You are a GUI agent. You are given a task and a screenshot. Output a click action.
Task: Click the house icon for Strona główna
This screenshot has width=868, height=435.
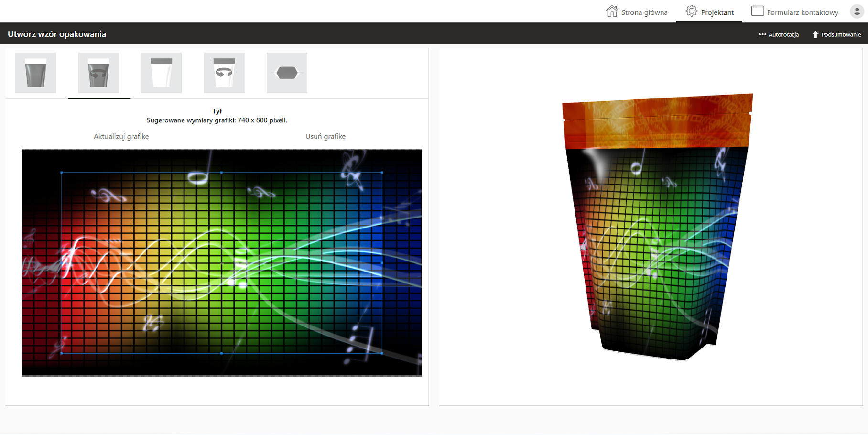tap(611, 11)
